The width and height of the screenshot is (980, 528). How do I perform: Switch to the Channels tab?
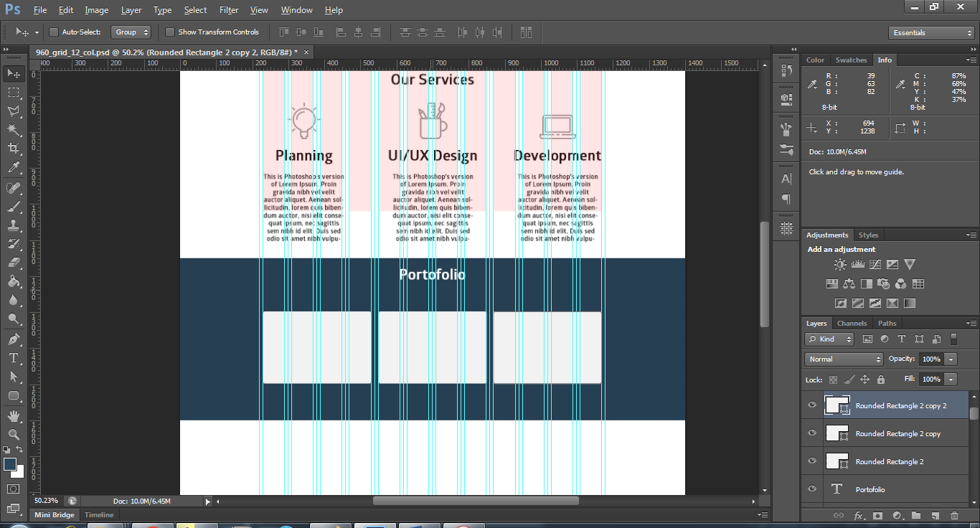click(x=852, y=323)
